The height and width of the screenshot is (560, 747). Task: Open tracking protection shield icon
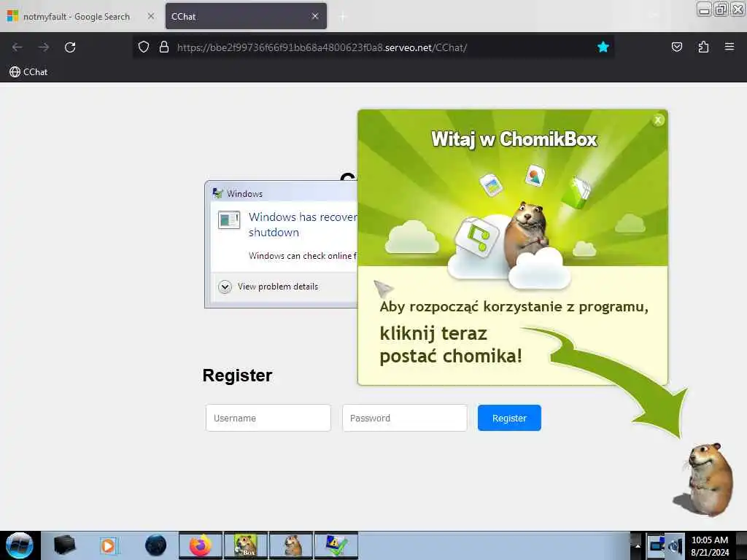(x=144, y=47)
